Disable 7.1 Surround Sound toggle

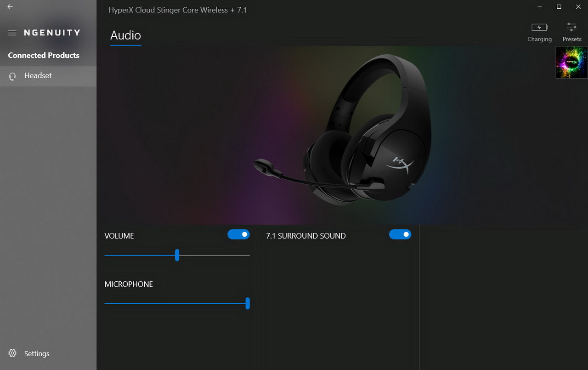(400, 234)
